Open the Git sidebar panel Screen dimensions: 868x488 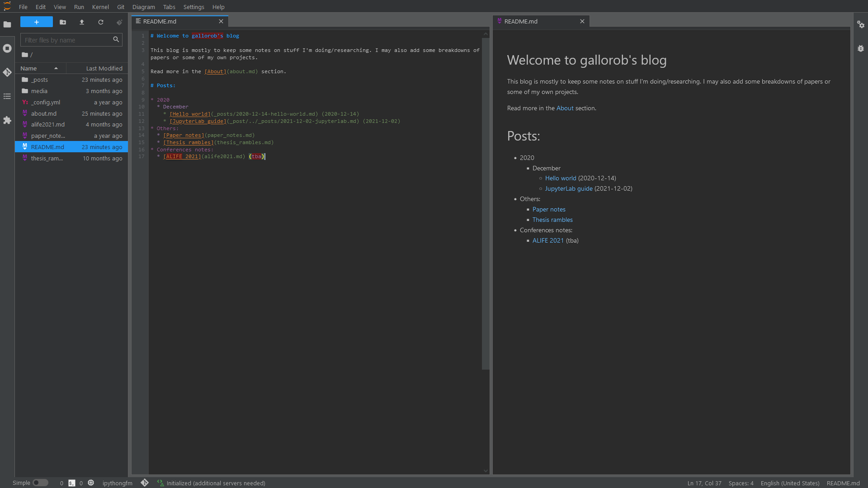point(7,72)
